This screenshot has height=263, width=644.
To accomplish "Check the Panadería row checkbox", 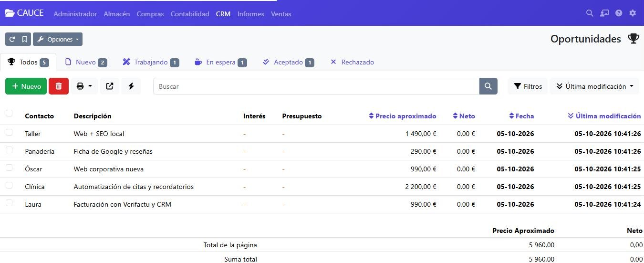I will [9, 150].
